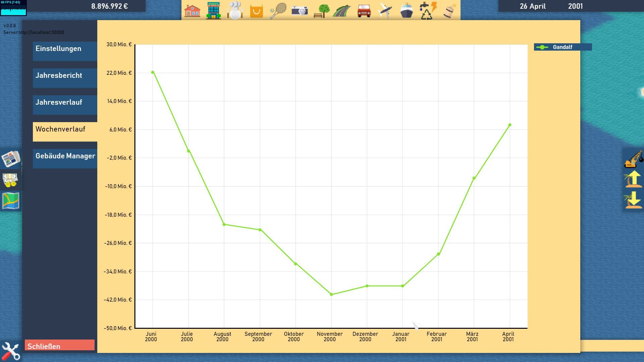Choose the tennis racket sports icon
The width and height of the screenshot is (644, 362).
coord(278,11)
